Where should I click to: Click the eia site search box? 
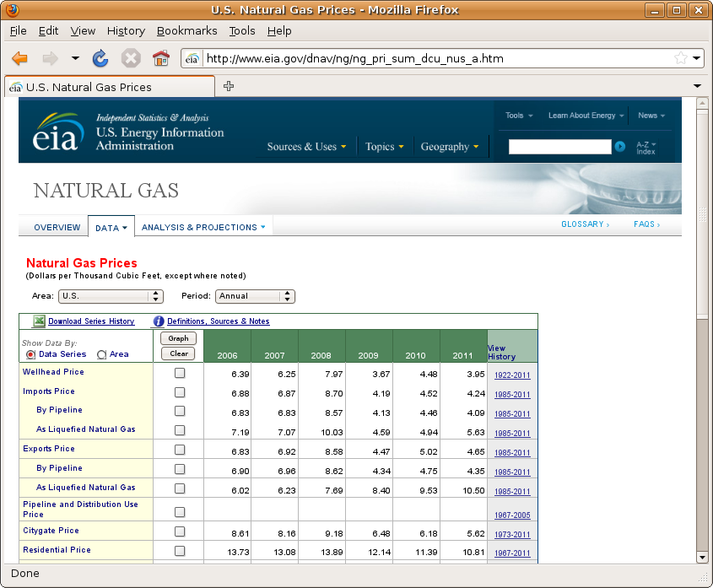click(559, 147)
